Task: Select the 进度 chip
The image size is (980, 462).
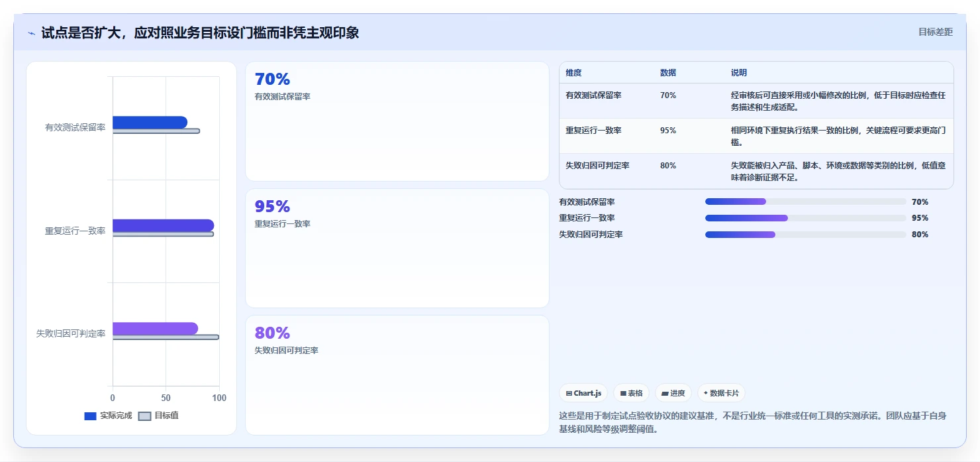Action: tap(673, 393)
